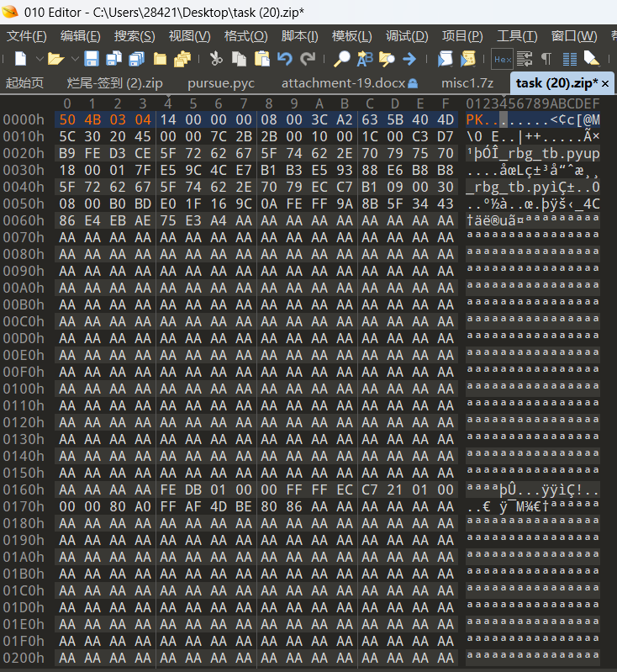Open the 窗口(W) menu
Viewport: 617px width, 672px height.
[574, 36]
